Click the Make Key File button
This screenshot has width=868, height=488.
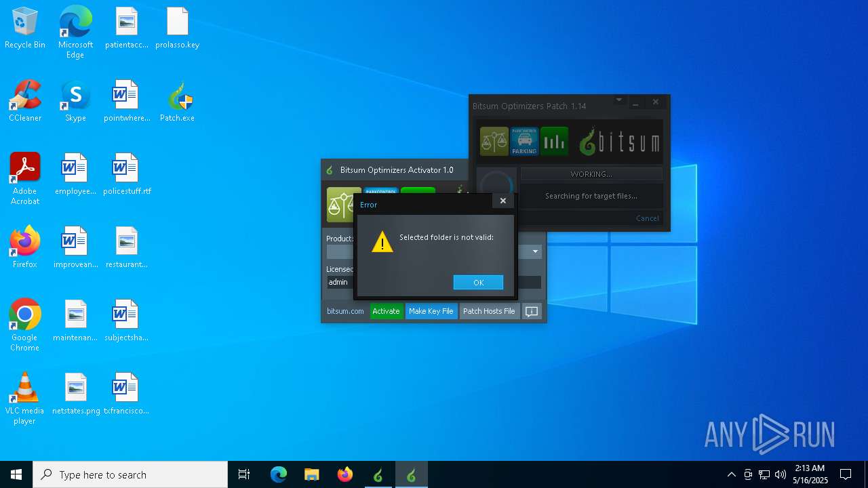[x=431, y=311]
